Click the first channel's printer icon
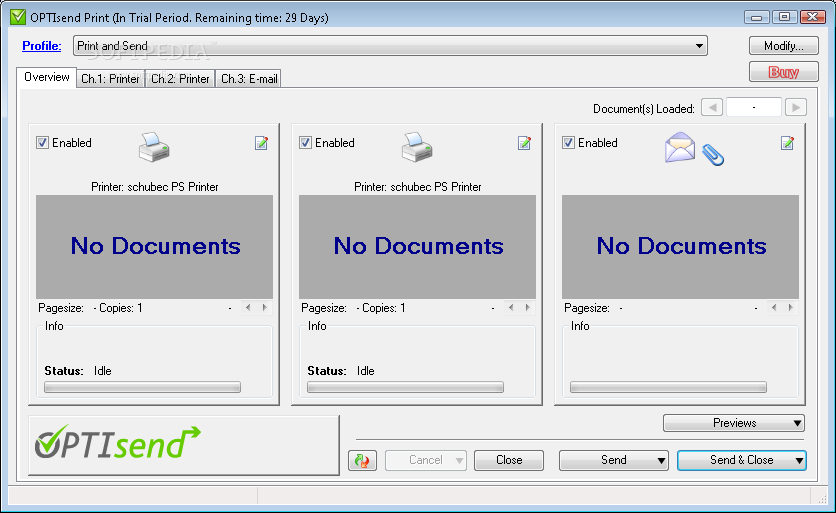 pos(154,147)
